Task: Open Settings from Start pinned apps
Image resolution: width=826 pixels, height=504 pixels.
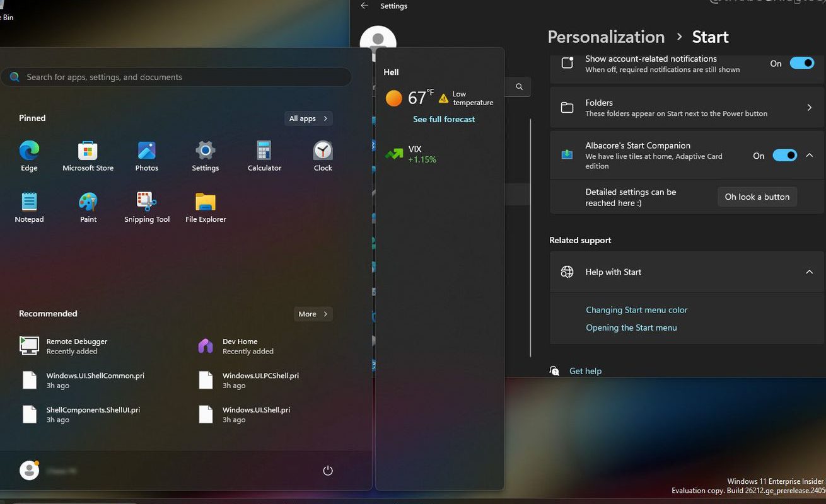Action: click(x=206, y=156)
